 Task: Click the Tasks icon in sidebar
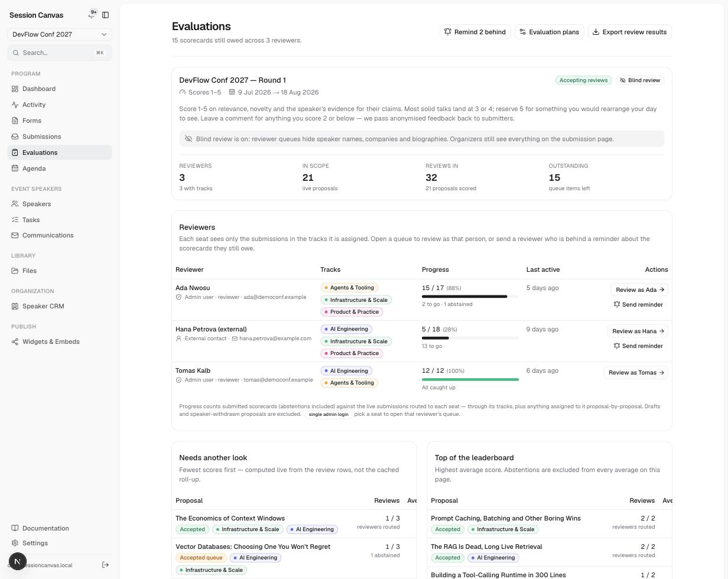[x=15, y=220]
